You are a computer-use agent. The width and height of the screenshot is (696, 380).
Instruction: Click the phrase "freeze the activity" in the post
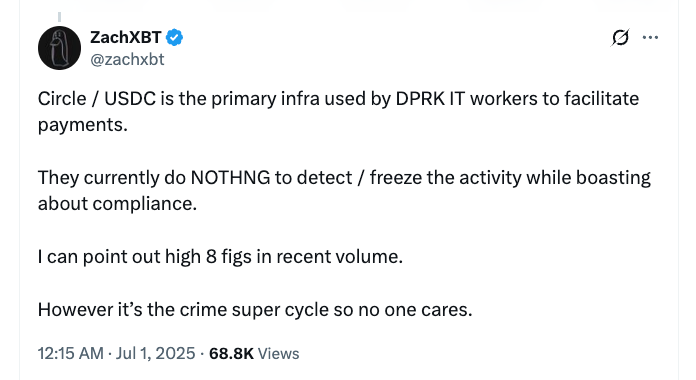(445, 178)
